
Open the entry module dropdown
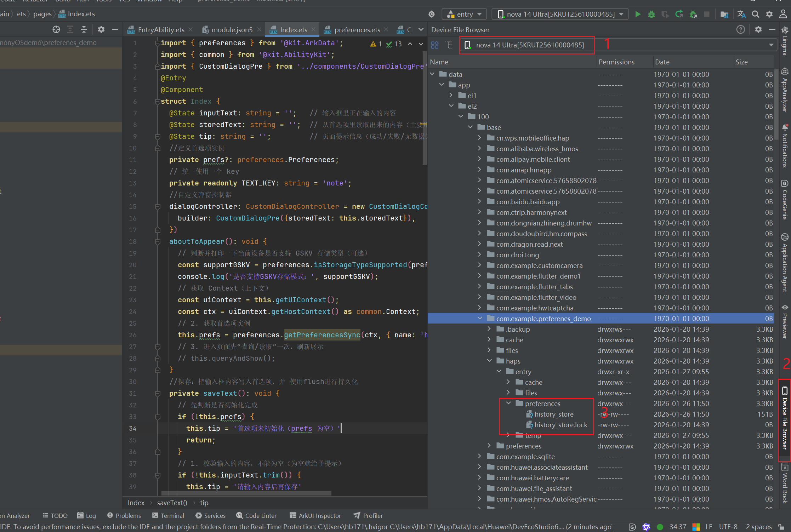pos(465,14)
